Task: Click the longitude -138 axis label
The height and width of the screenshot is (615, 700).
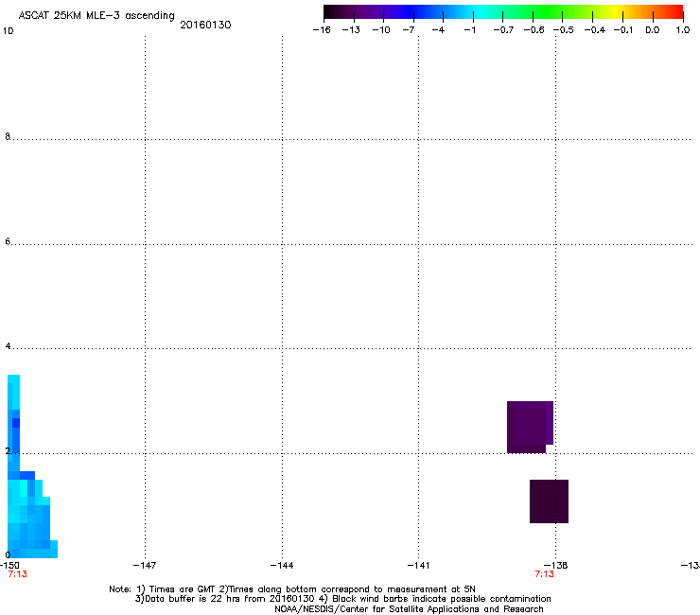Action: (x=556, y=566)
